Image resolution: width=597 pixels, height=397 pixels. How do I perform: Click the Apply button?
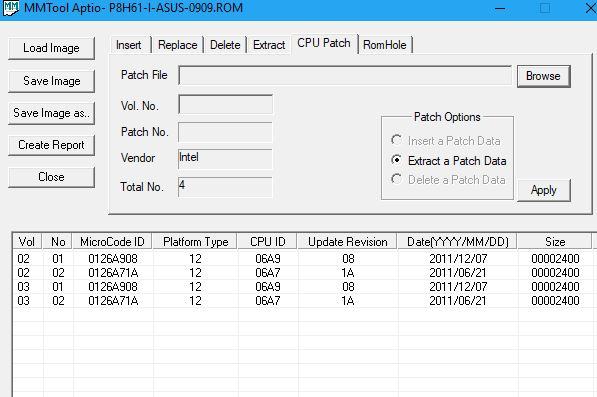544,190
